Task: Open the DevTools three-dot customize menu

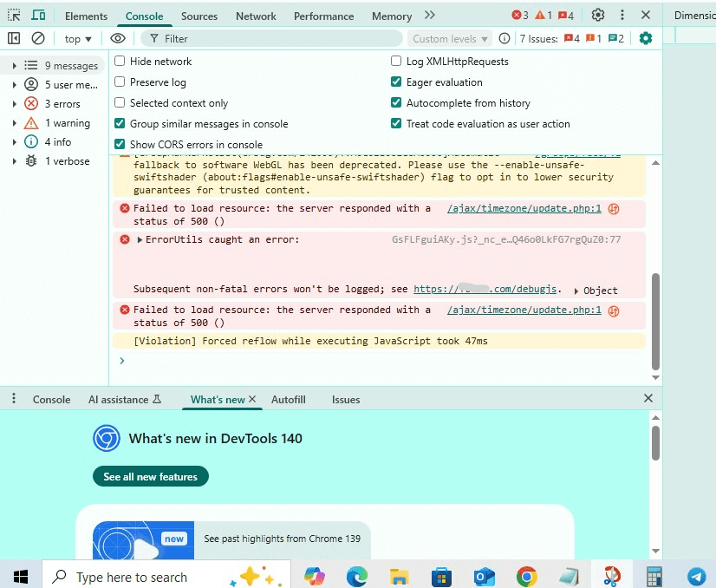Action: pyautogui.click(x=622, y=16)
